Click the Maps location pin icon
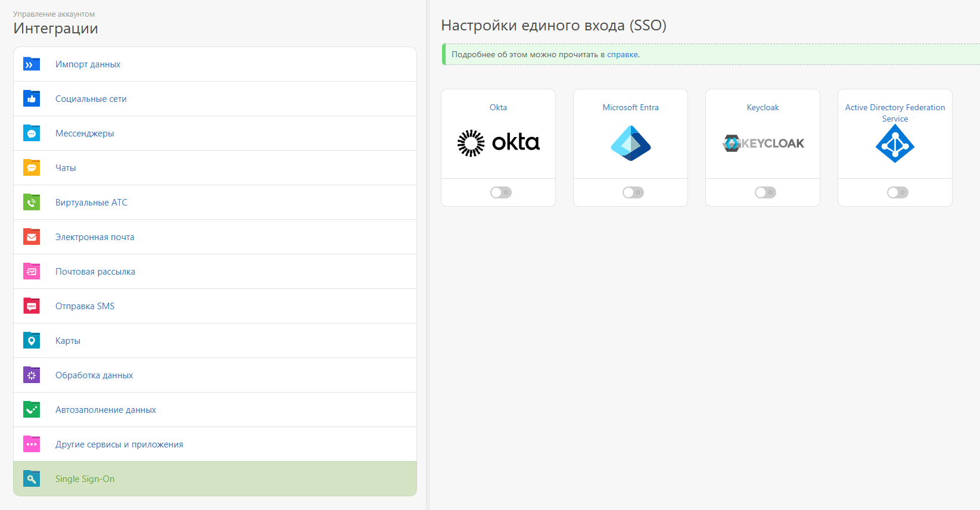The image size is (980, 510). click(31, 340)
